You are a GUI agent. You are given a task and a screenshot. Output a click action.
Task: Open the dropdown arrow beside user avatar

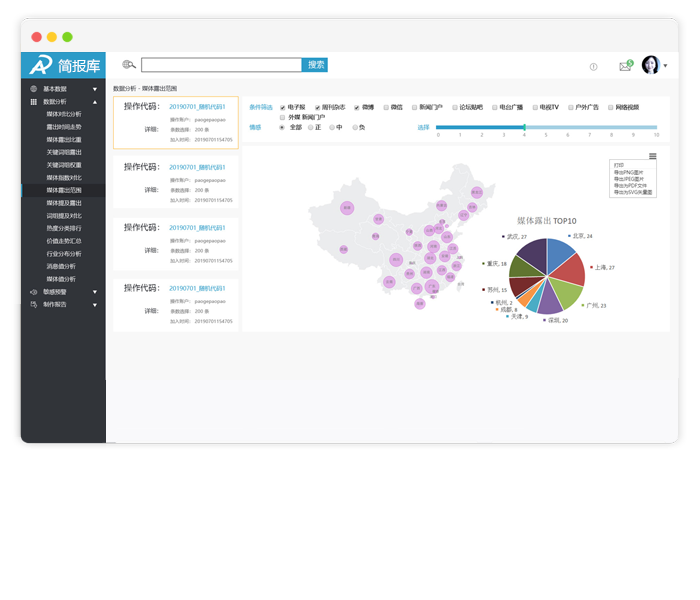click(x=665, y=66)
